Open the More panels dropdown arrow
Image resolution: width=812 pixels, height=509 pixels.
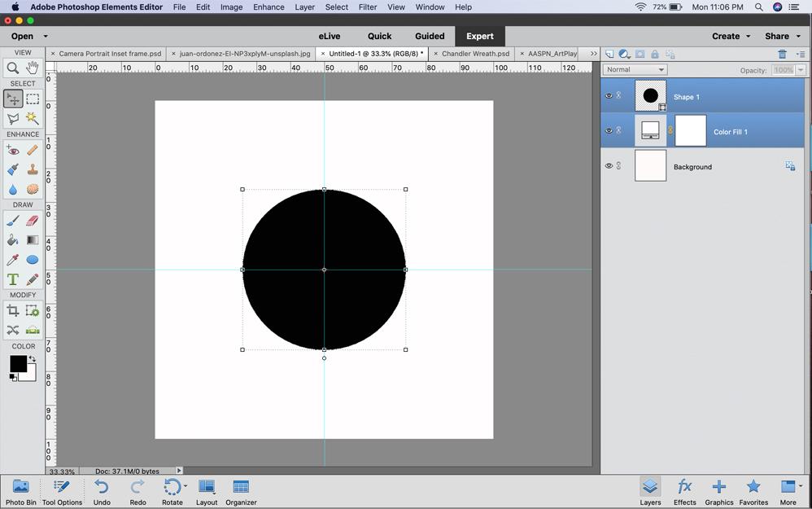click(801, 486)
